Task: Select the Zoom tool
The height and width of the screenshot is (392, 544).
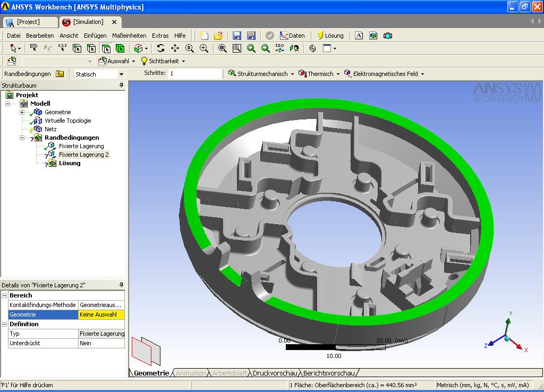Action: [190, 48]
